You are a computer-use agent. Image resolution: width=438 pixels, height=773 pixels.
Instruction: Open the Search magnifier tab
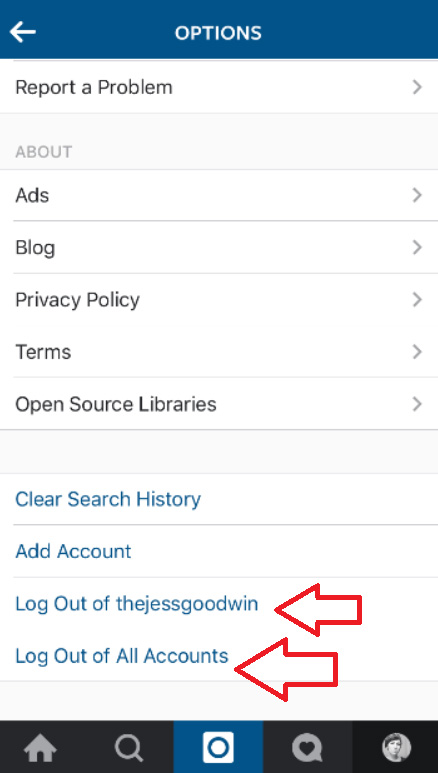(x=129, y=748)
